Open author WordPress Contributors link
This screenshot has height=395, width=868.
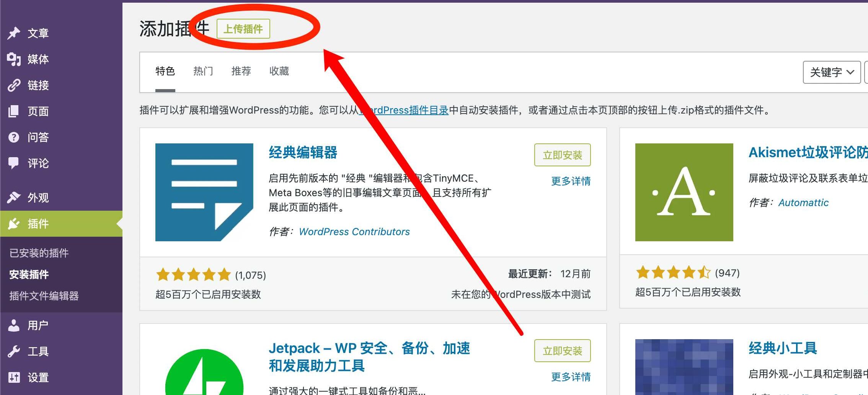click(354, 232)
